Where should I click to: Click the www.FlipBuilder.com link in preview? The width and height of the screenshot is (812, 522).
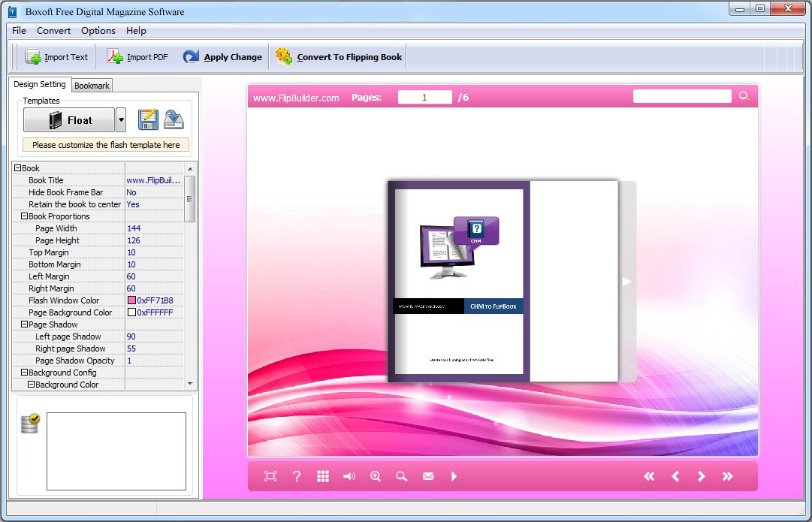tap(296, 98)
